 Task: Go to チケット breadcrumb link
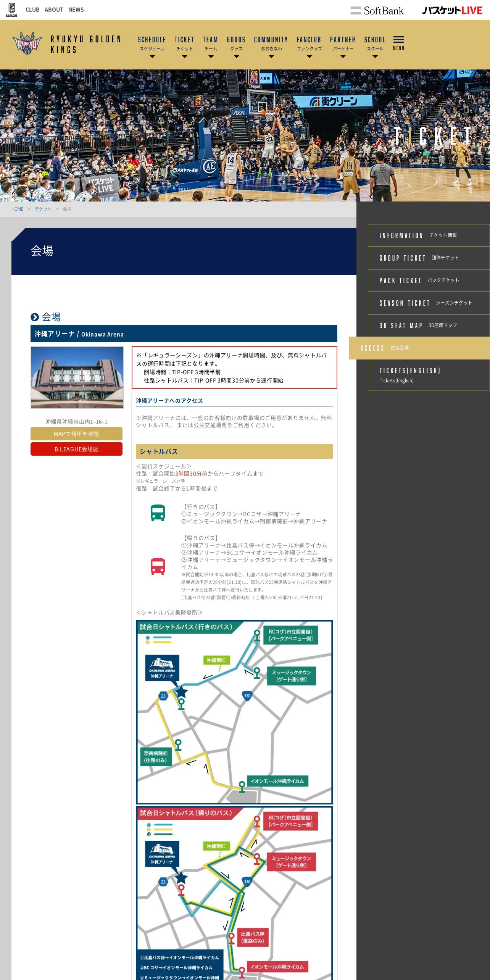coord(43,209)
